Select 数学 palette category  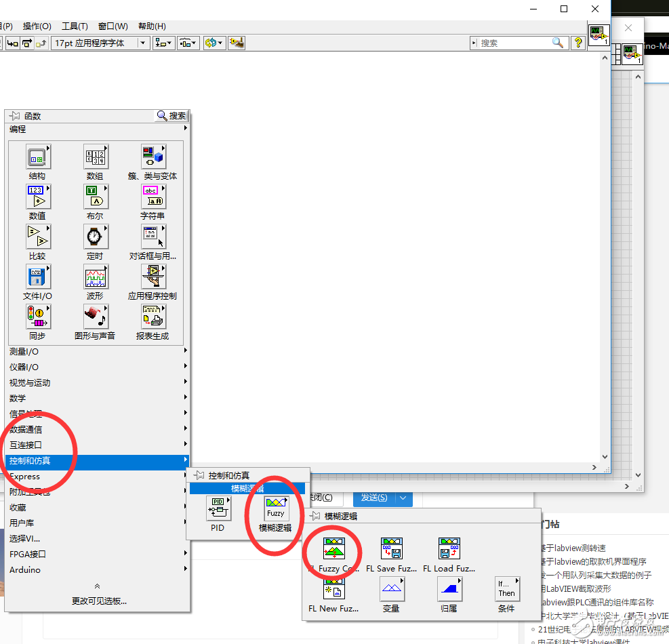[x=98, y=398]
